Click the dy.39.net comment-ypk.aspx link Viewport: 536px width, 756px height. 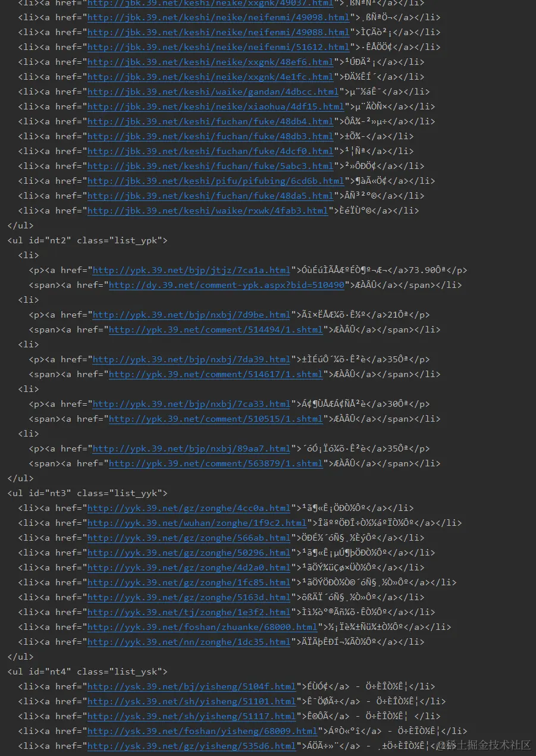227,285
